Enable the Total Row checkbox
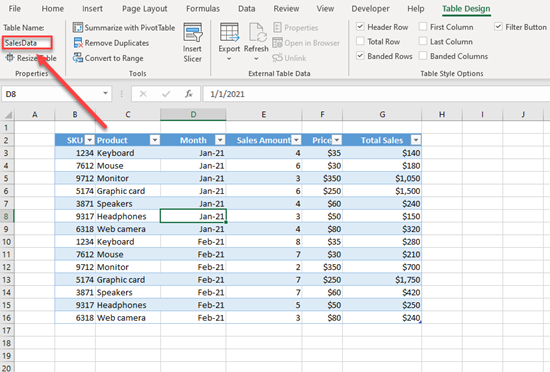Viewport: 550px width, 372px height. [x=360, y=41]
